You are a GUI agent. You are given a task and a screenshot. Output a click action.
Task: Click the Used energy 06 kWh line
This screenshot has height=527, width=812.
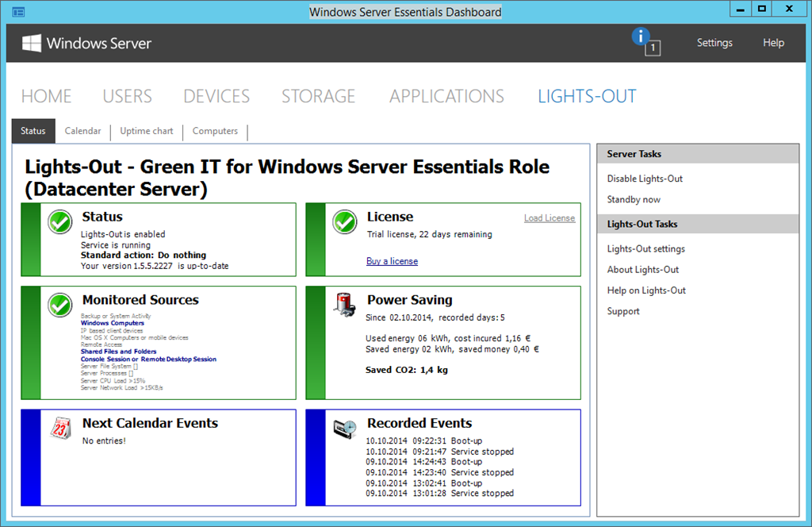pos(448,338)
